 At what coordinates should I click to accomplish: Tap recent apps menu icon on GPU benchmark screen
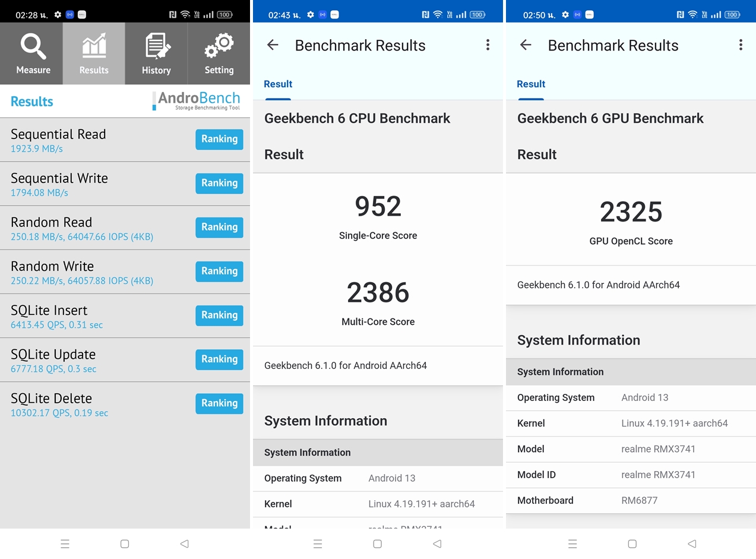[572, 544]
